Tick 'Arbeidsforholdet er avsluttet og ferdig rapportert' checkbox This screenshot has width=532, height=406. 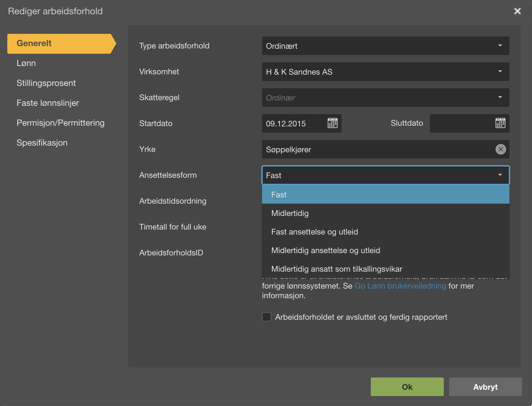[267, 317]
